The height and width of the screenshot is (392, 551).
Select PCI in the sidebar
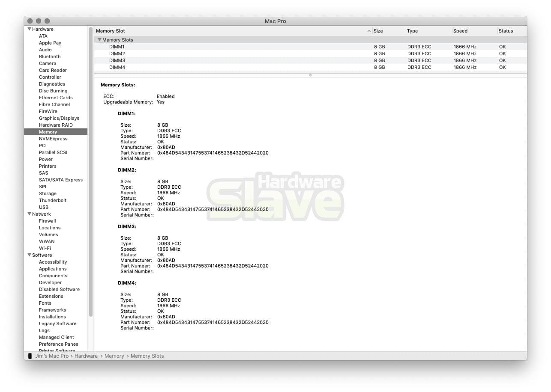coord(43,146)
